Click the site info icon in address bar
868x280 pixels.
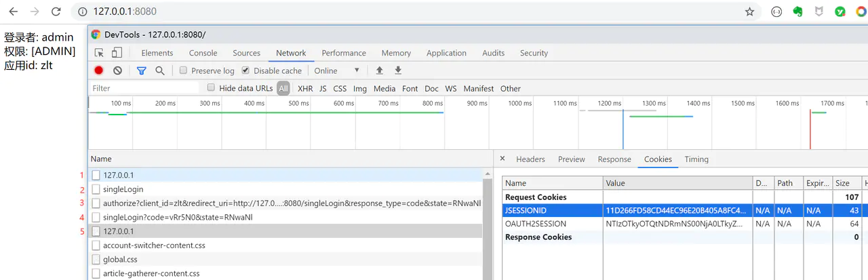pyautogui.click(x=82, y=12)
